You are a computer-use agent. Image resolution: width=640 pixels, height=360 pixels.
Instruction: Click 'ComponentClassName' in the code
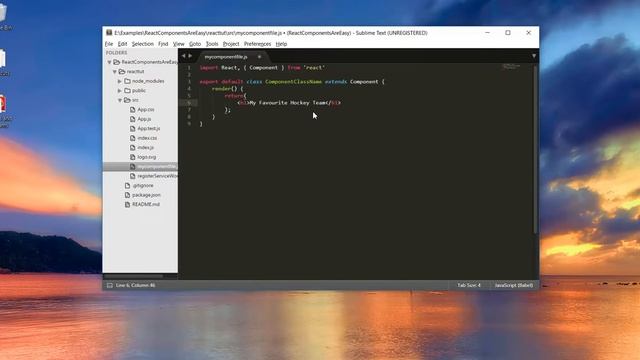coord(293,82)
